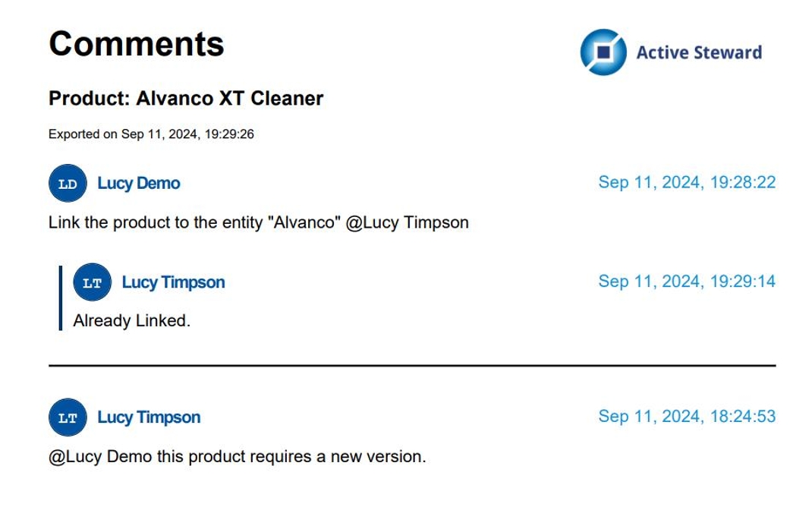Click the "Already Linked." reply text

131,321
